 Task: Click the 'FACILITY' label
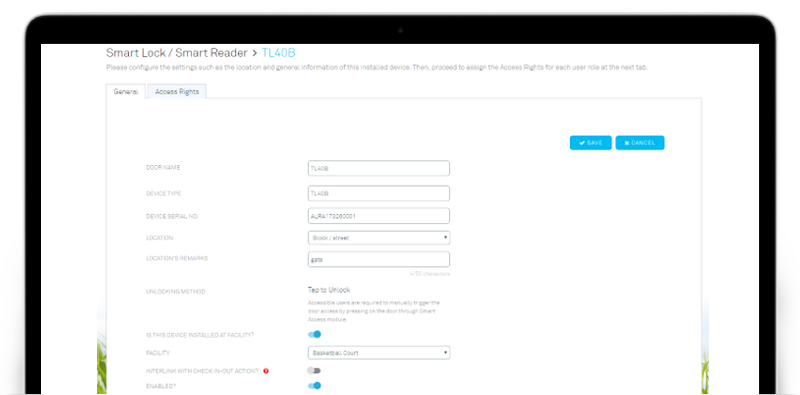pos(158,353)
